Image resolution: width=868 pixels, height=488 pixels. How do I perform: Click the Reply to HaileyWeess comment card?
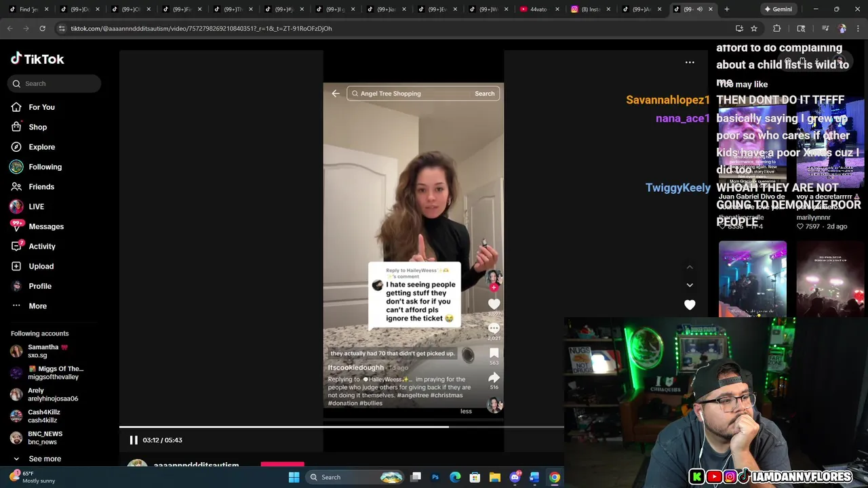[x=414, y=296]
